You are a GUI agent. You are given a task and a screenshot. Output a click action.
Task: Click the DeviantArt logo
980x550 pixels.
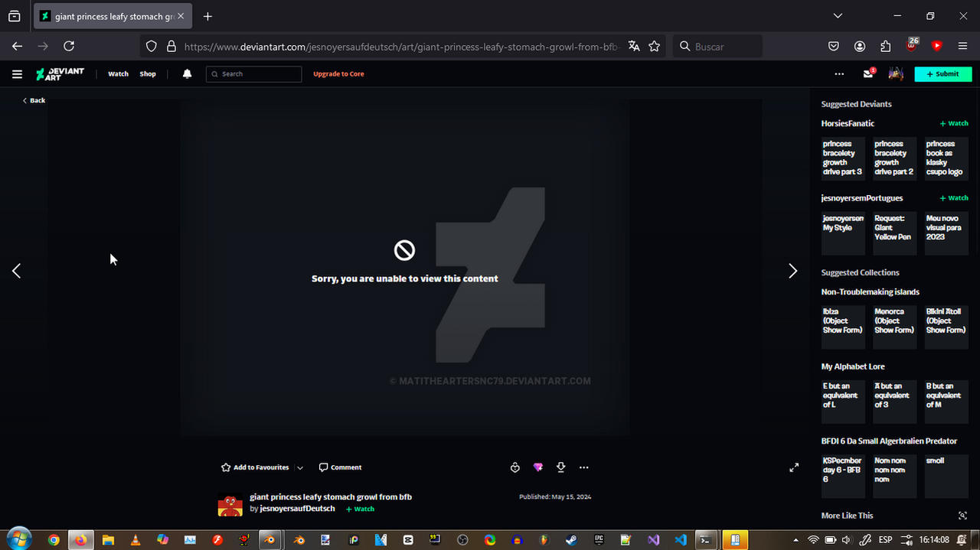60,74
